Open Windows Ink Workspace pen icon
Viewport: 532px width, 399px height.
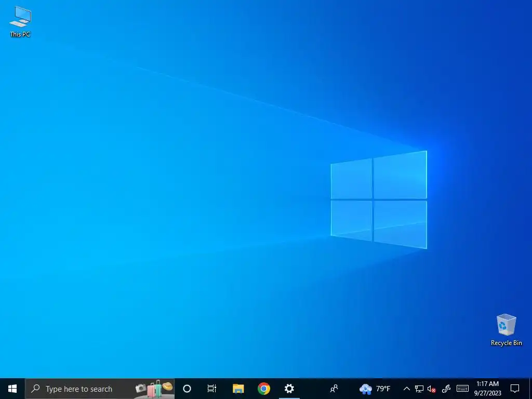[x=446, y=389]
